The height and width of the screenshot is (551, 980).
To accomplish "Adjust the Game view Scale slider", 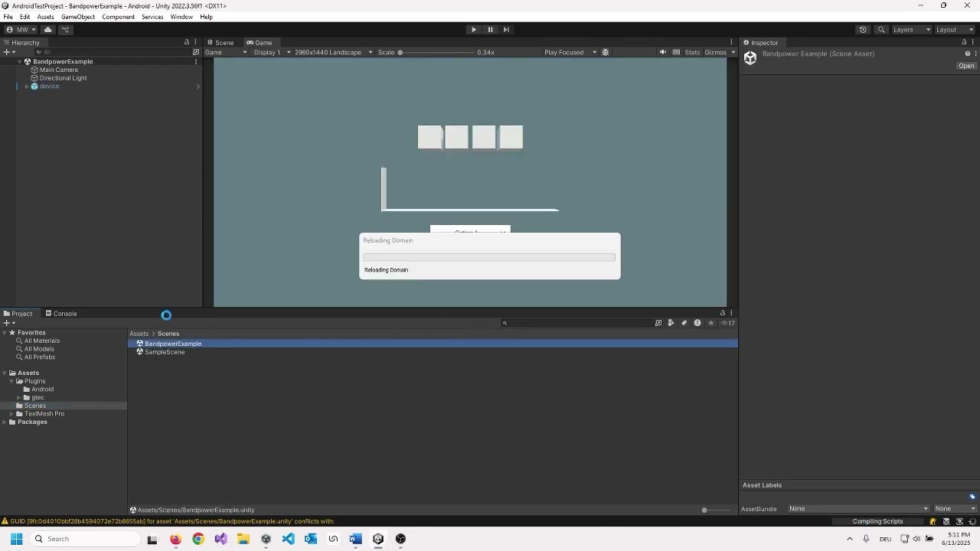I will coord(436,53).
